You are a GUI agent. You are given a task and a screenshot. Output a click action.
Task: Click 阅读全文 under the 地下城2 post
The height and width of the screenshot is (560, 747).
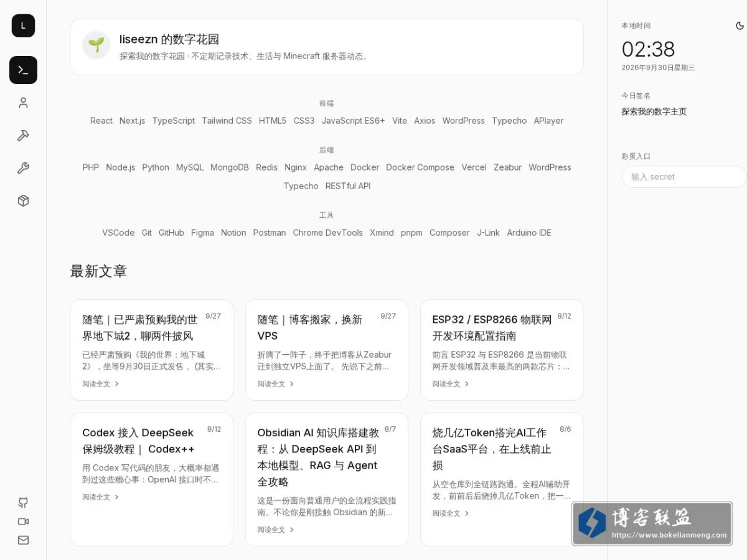point(101,384)
